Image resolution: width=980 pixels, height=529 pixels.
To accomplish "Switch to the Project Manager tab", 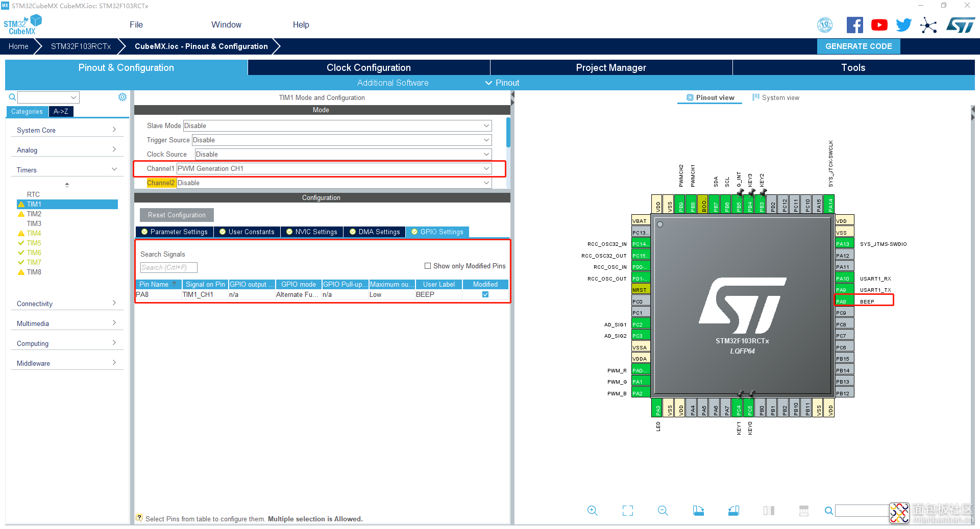I will [x=611, y=67].
